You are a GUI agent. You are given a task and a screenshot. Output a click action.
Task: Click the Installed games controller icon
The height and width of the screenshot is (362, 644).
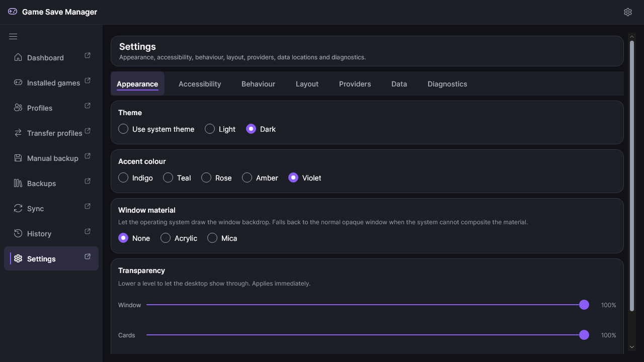[18, 82]
